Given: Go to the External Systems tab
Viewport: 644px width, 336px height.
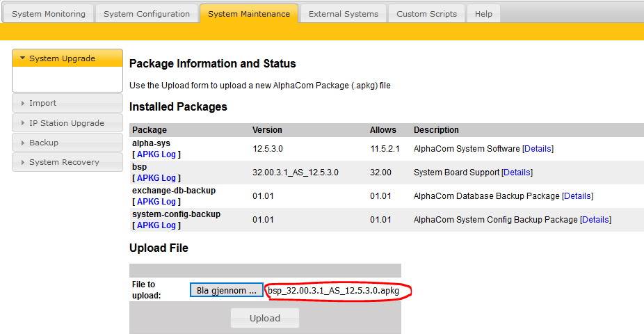Looking at the screenshot, I should pyautogui.click(x=344, y=14).
